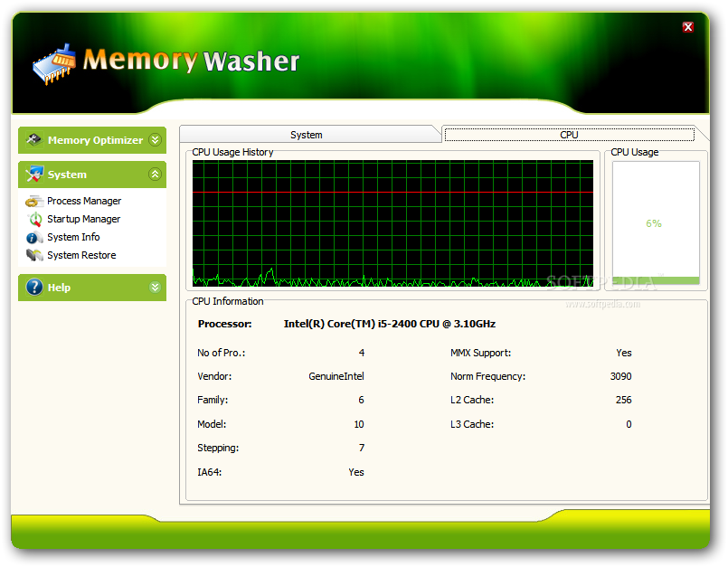
Task: Open Startup Manager
Action: (x=83, y=219)
